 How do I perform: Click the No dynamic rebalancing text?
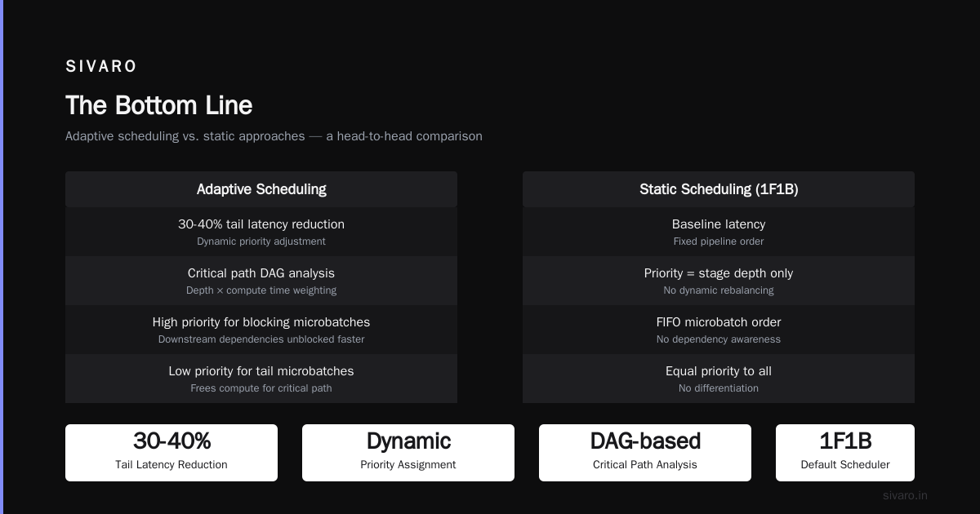coord(719,290)
